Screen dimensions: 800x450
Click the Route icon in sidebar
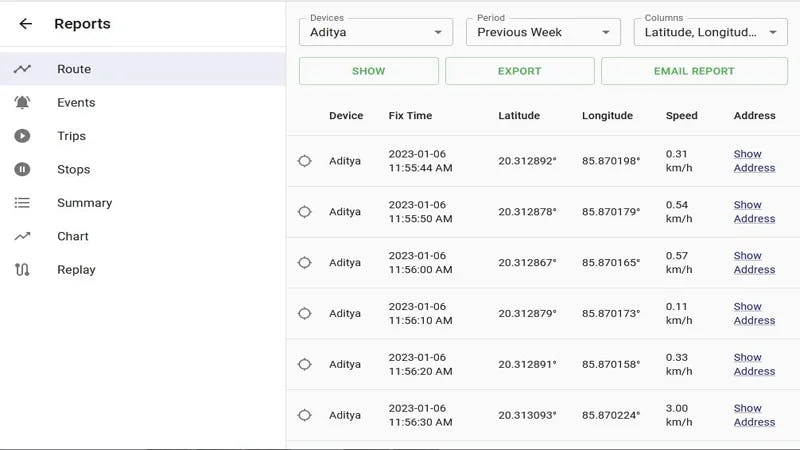[22, 69]
